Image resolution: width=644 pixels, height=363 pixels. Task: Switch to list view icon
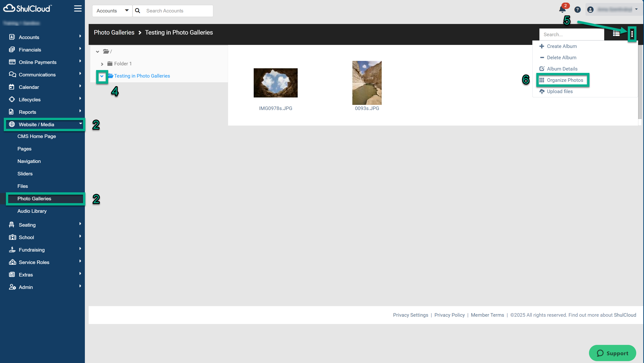coord(616,33)
